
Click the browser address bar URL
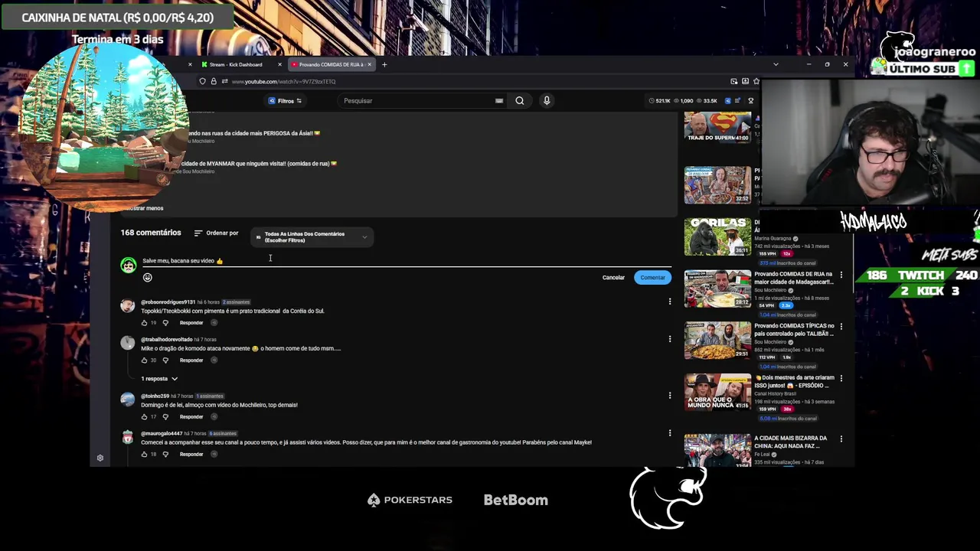point(283,81)
